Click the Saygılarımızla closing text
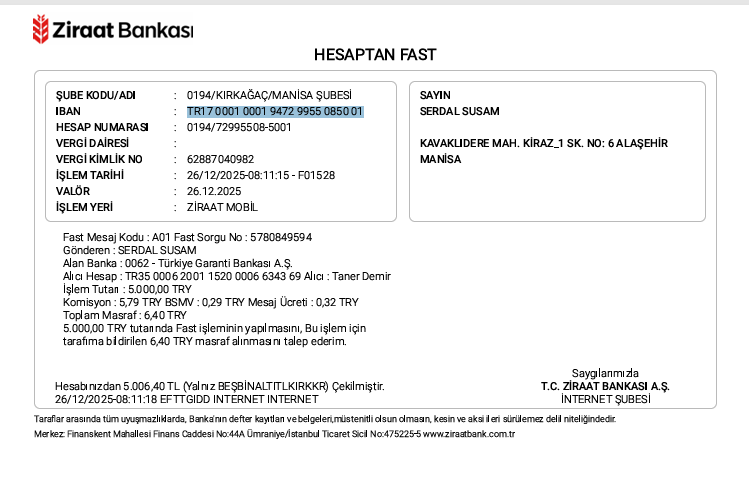This screenshot has height=499, width=749. click(x=605, y=373)
